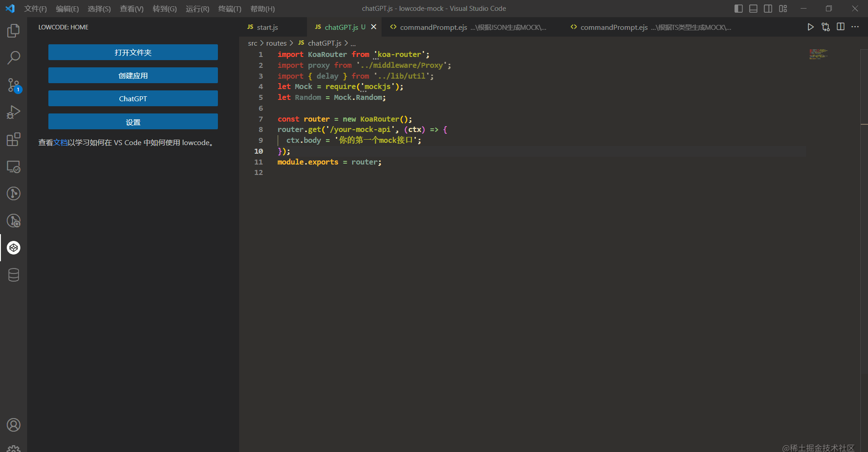Screen dimensions: 868x452
Task: Click the ChatGPT button in lowcode panel
Action: tap(133, 99)
